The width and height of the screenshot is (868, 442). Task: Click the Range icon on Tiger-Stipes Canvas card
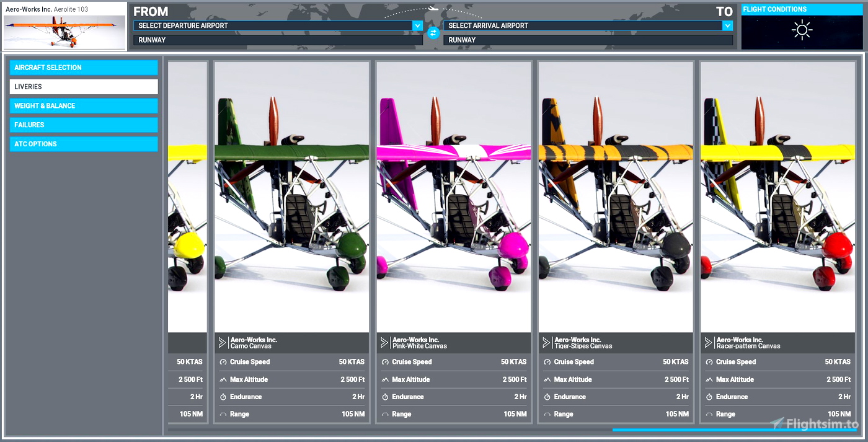point(547,414)
